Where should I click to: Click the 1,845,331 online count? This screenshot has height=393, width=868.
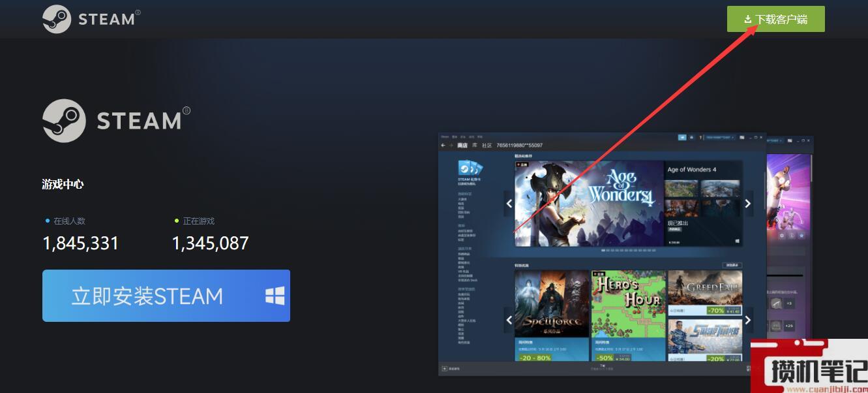(x=81, y=244)
